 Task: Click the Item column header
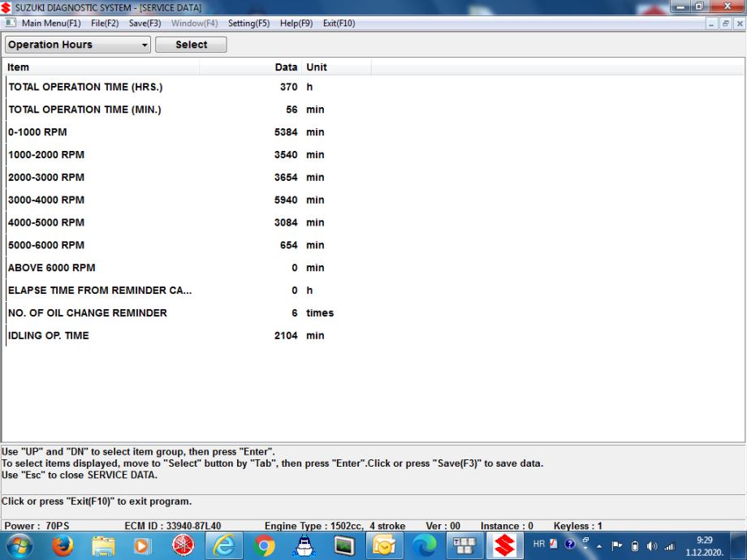tap(102, 67)
